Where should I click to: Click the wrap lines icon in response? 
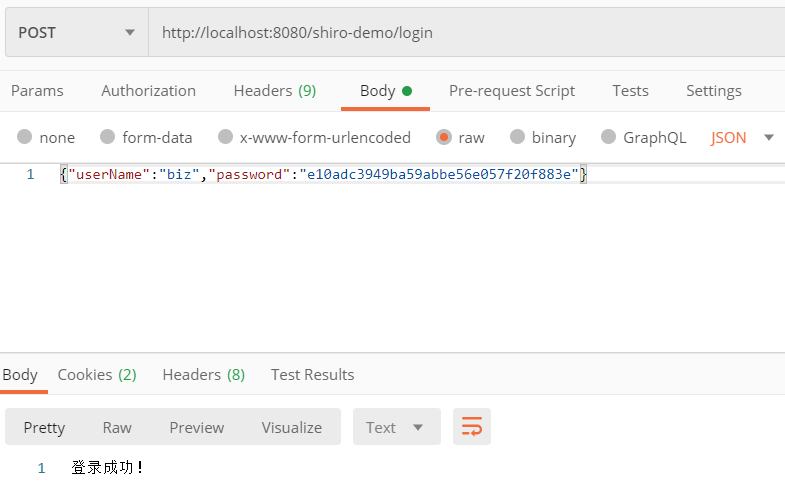tap(471, 427)
